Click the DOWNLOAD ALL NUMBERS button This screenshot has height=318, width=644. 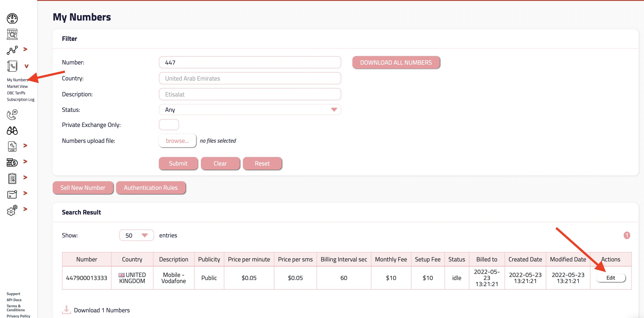[396, 62]
